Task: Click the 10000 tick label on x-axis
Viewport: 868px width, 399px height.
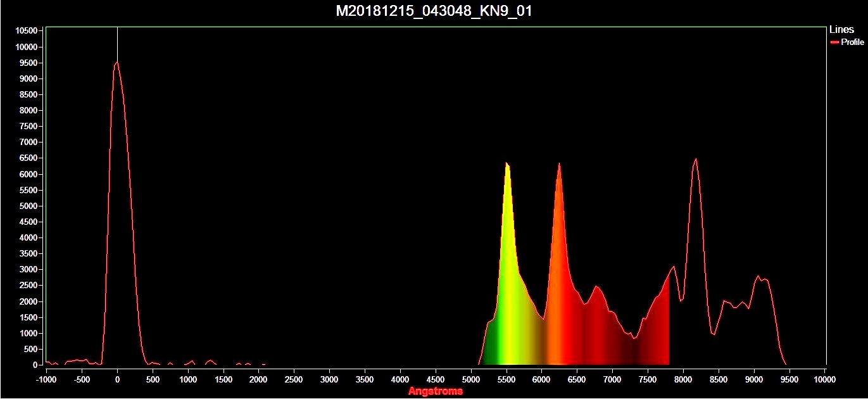Action: 824,379
